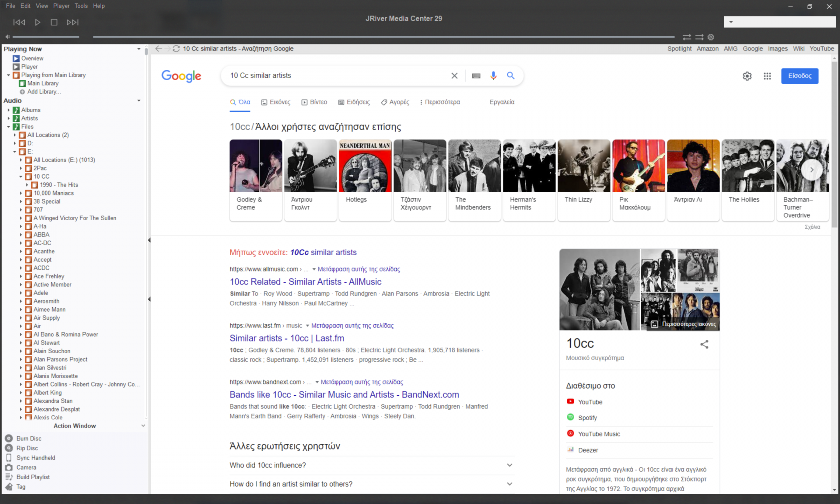Toggle the repeat playback mode icon
The height and width of the screenshot is (504, 840).
[687, 37]
